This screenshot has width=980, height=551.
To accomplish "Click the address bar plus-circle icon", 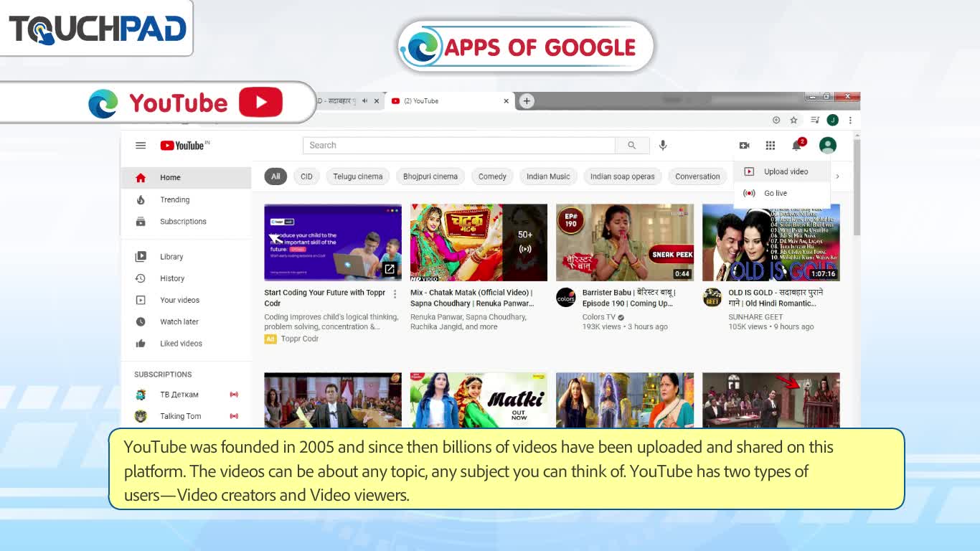I will coord(776,121).
